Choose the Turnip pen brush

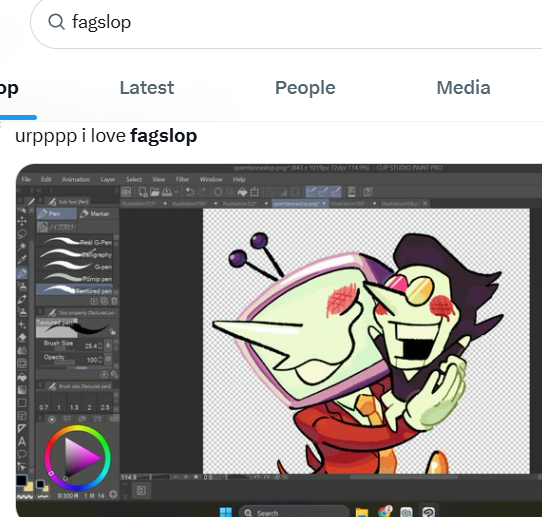[x=75, y=279]
